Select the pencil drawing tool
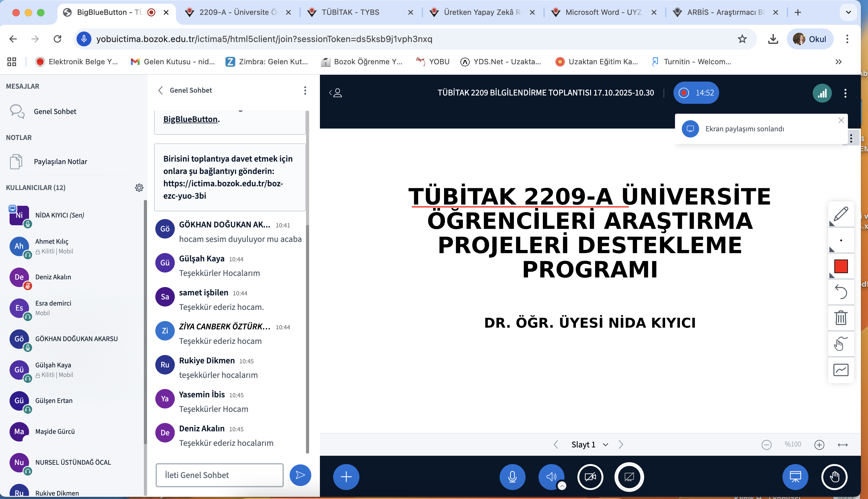868x499 pixels. tap(841, 214)
